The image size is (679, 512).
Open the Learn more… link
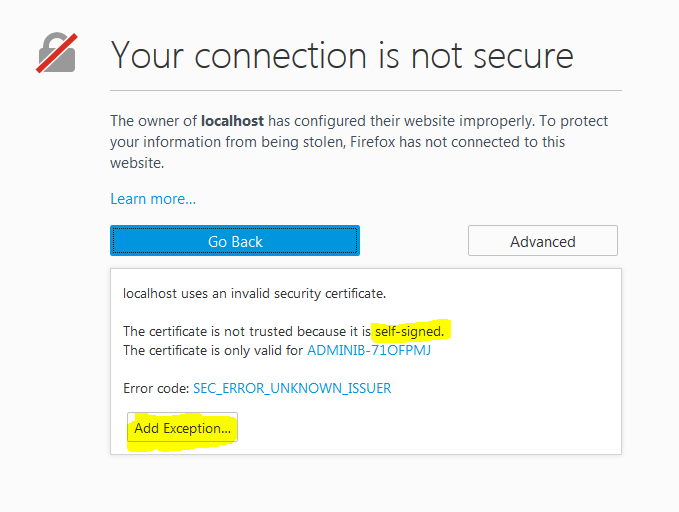[153, 199]
